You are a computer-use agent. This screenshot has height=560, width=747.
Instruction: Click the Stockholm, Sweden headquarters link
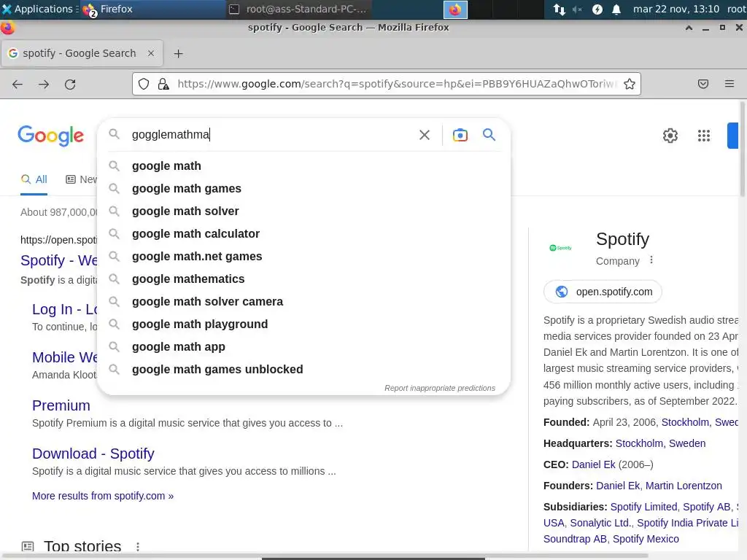[660, 444]
